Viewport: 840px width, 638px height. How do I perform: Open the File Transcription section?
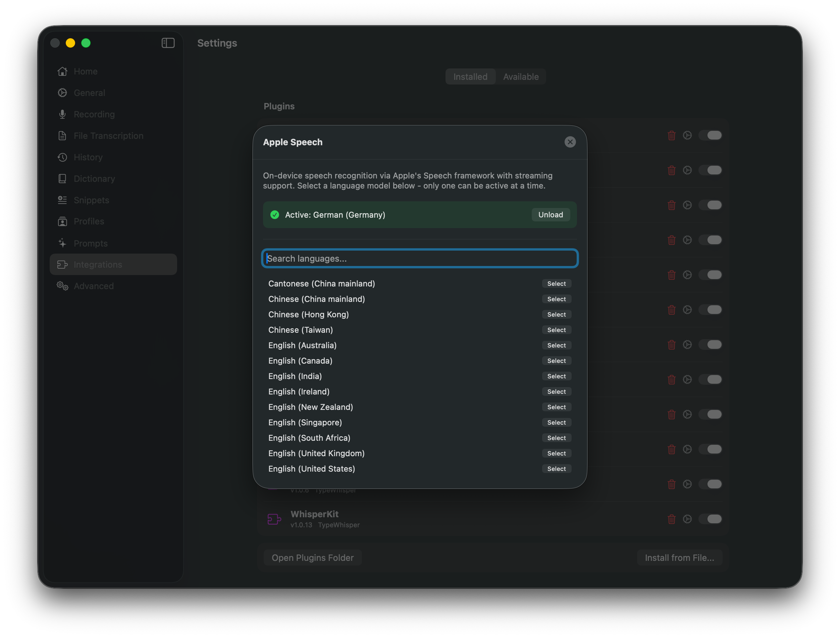pos(109,136)
